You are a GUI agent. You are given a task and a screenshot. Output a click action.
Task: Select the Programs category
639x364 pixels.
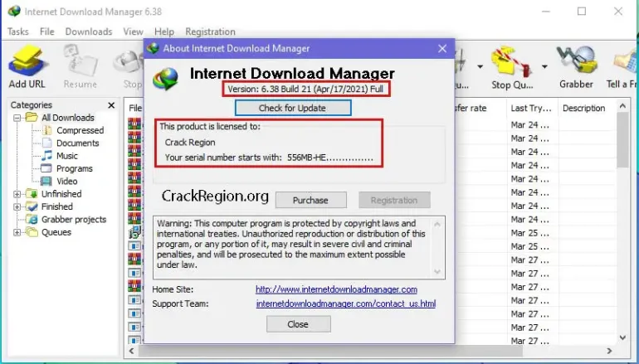[x=74, y=168]
